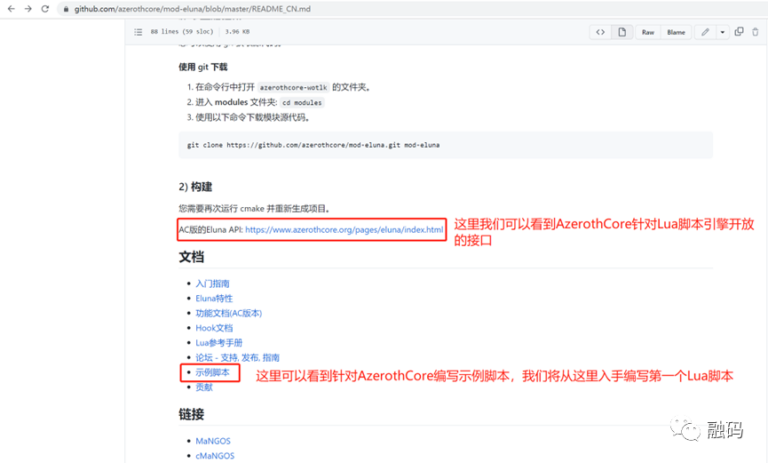Open the Blame view
768x463 pixels.
click(x=676, y=32)
